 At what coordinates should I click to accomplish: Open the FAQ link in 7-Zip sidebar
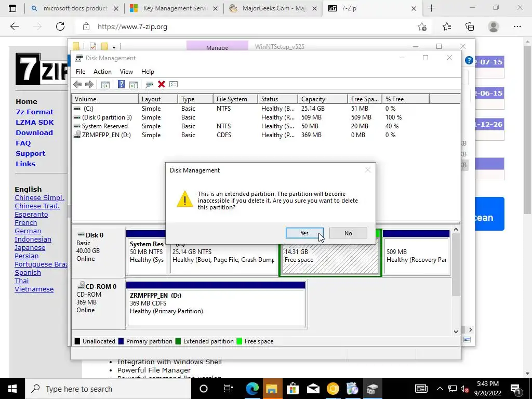coord(23,143)
